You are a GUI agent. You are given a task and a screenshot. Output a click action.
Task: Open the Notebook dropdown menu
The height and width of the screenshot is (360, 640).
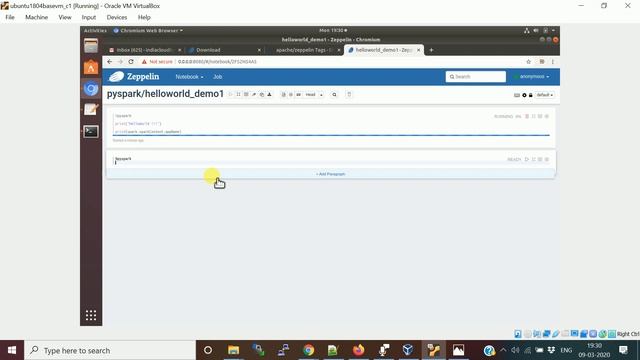[189, 77]
